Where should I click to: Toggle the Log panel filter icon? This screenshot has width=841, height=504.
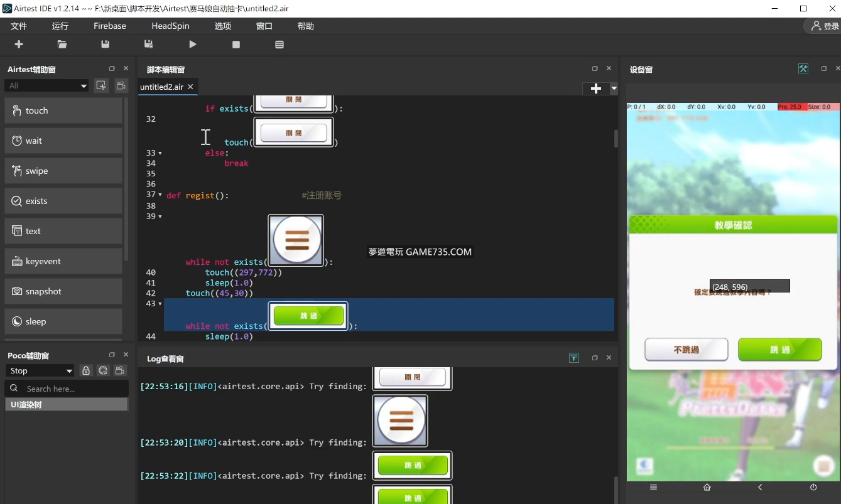573,358
